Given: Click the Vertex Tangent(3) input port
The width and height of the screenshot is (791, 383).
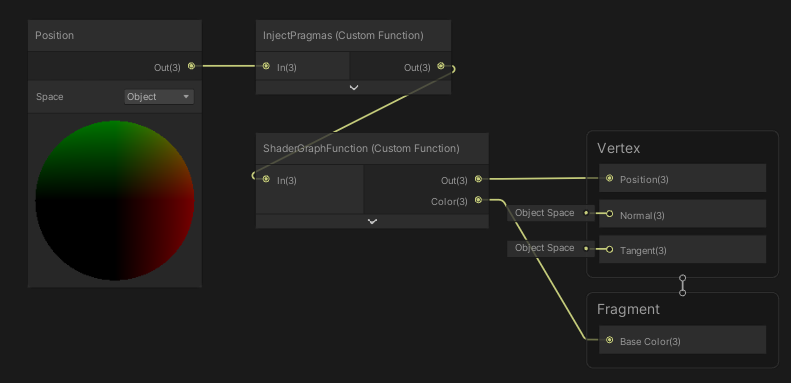Looking at the screenshot, I should [609, 249].
